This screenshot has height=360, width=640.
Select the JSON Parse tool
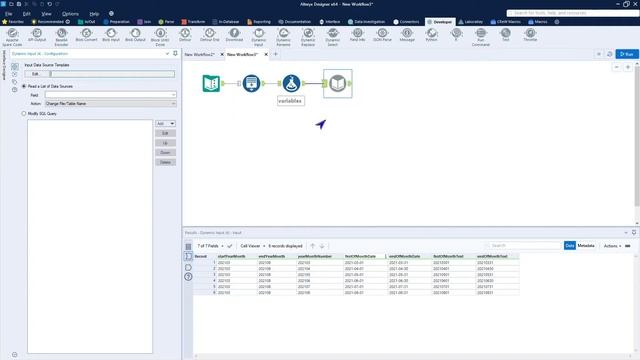(382, 35)
